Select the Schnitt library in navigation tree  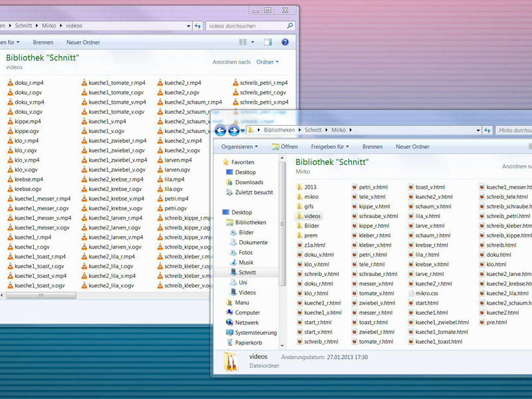point(247,273)
